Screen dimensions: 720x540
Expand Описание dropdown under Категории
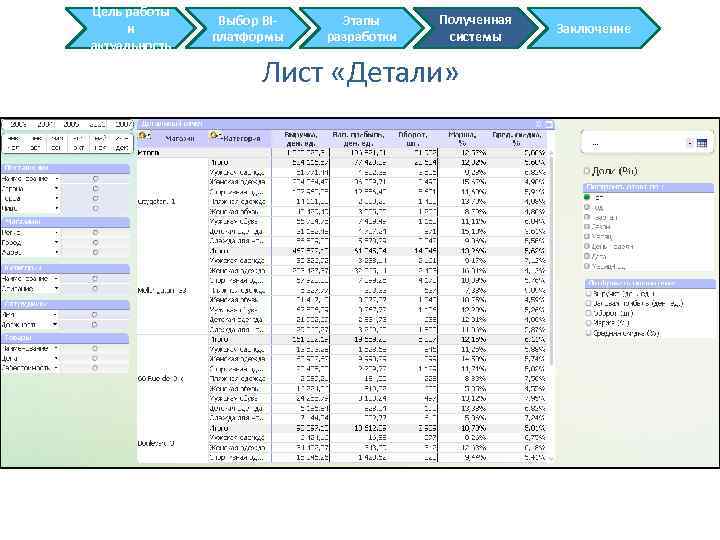(56, 288)
